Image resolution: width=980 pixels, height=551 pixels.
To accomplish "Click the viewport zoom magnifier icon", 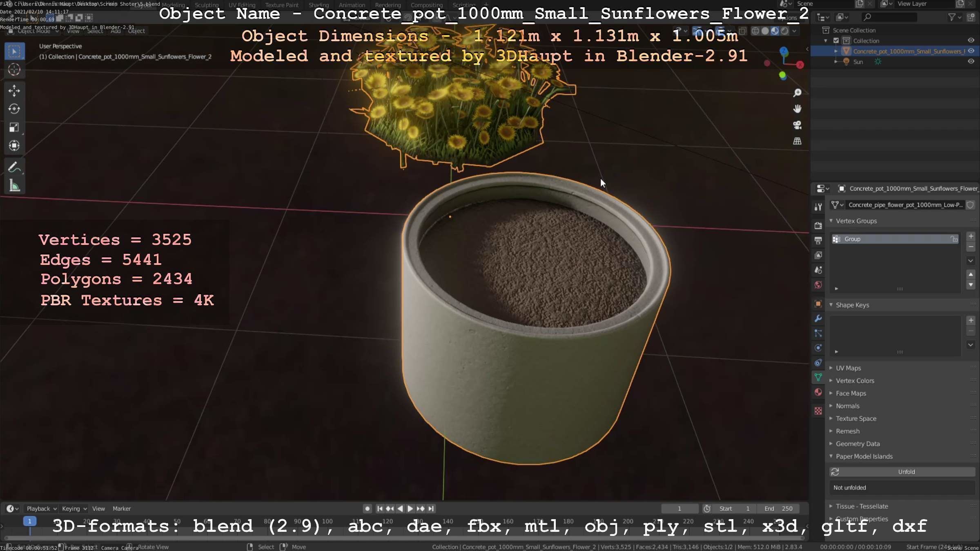I will [x=797, y=93].
